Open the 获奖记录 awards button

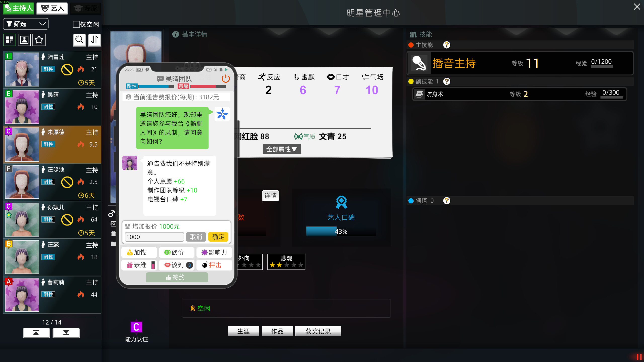click(318, 331)
